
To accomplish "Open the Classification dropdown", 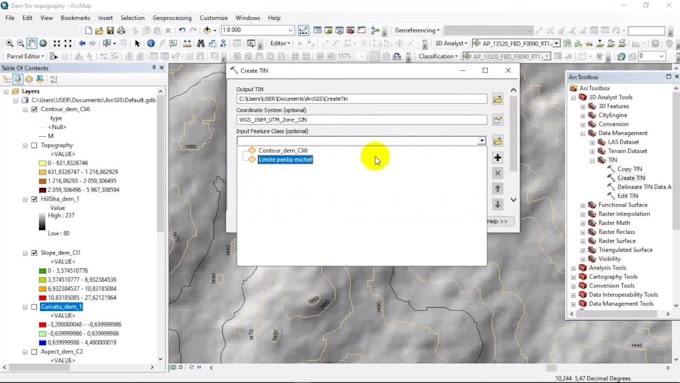I will pos(438,56).
